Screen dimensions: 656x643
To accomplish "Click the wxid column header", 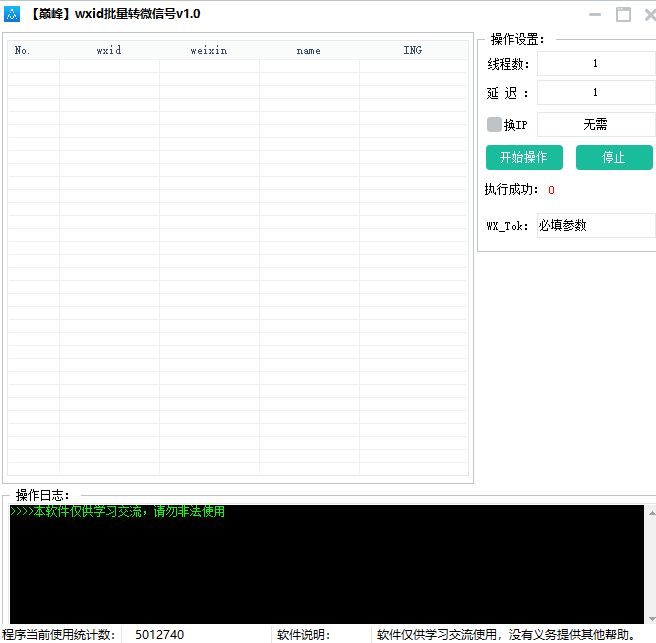I will (108, 50).
